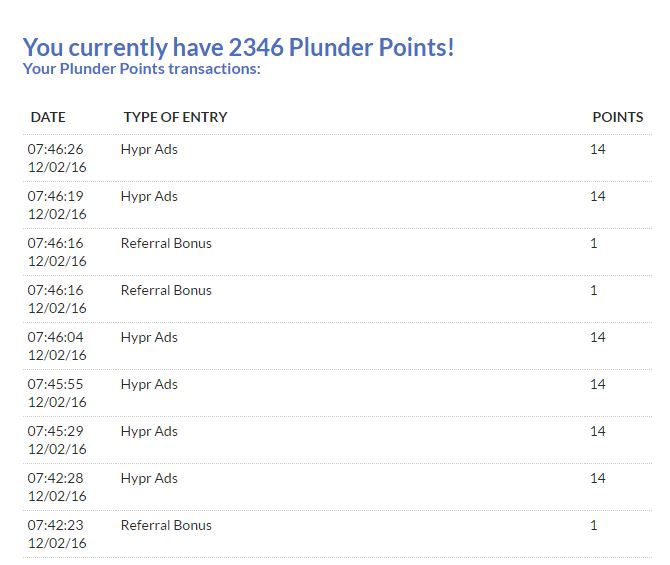
Task: Select the 07:45:29 timestamp entry
Action: click(x=56, y=431)
